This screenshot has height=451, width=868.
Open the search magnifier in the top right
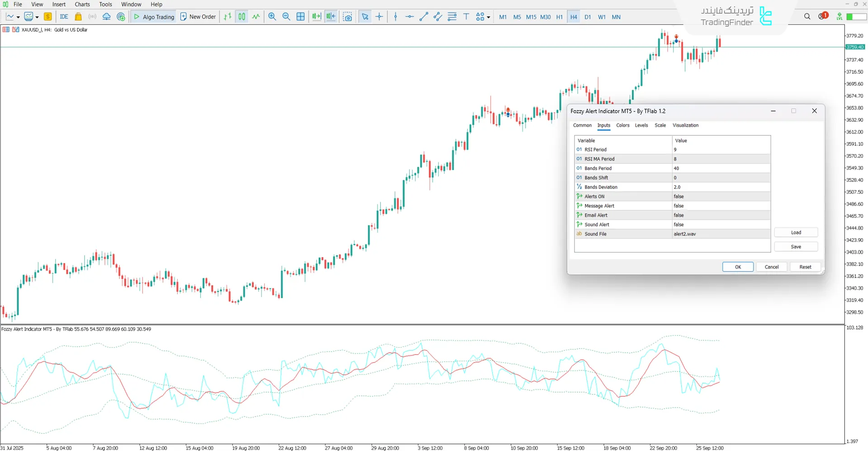pyautogui.click(x=807, y=17)
